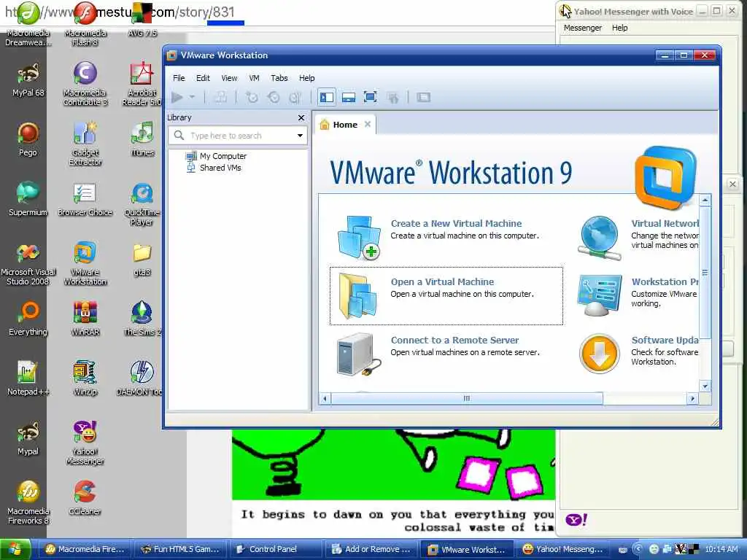
Task: Open the power options dropdown arrow
Action: pos(192,97)
